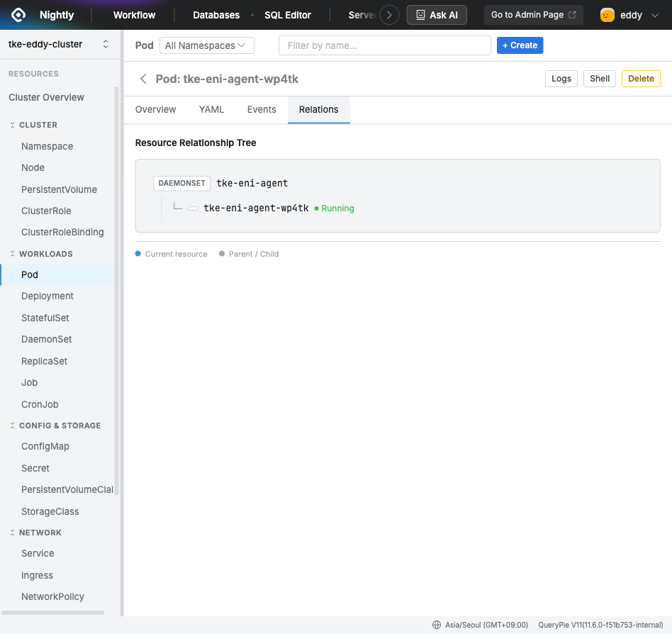Open pod Logs

tap(561, 79)
